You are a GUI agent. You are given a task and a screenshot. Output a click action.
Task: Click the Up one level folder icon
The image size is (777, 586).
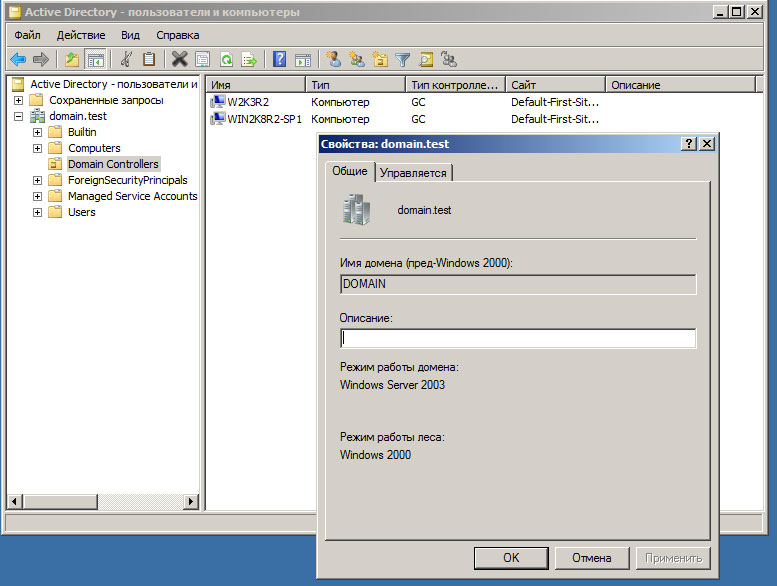tap(72, 60)
